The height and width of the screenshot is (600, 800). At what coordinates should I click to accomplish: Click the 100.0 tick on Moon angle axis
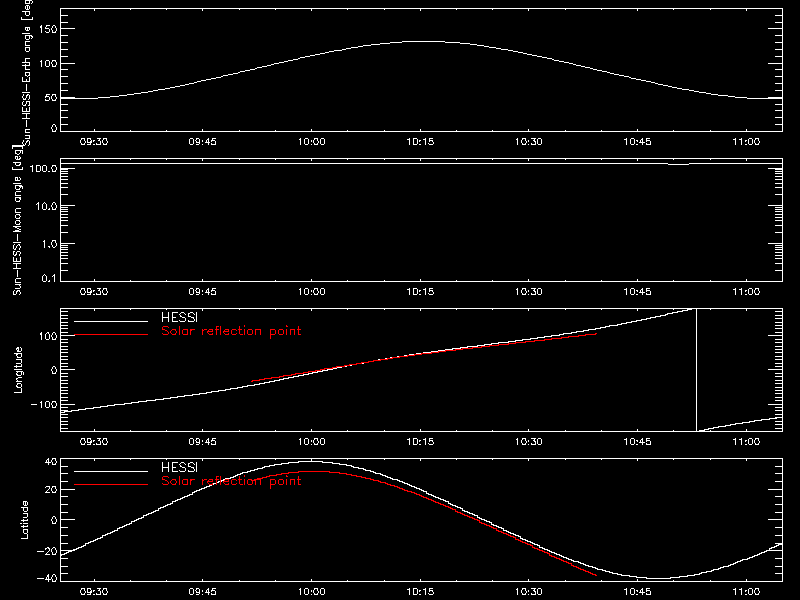click(43, 168)
